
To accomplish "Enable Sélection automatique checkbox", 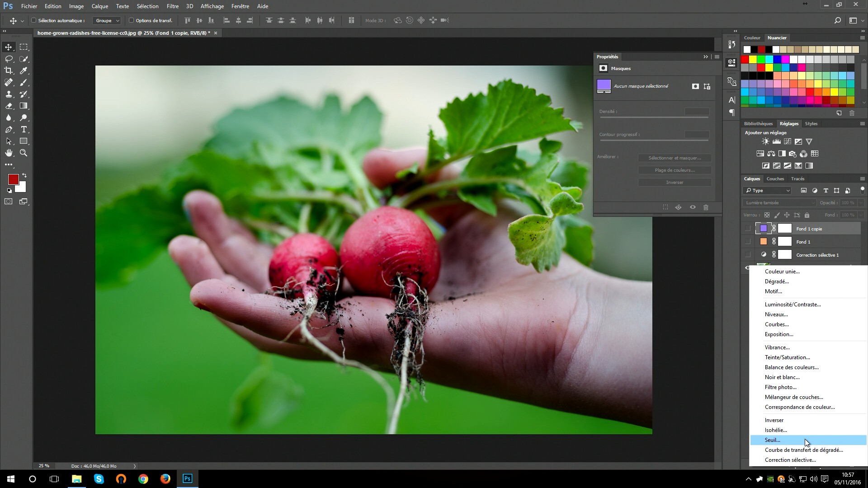I will [x=34, y=20].
